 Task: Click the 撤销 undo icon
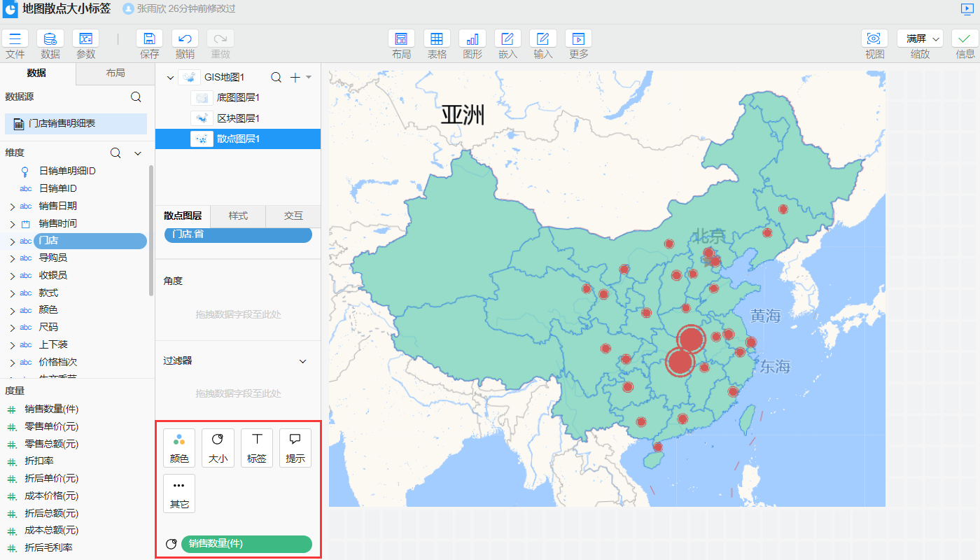click(x=184, y=38)
